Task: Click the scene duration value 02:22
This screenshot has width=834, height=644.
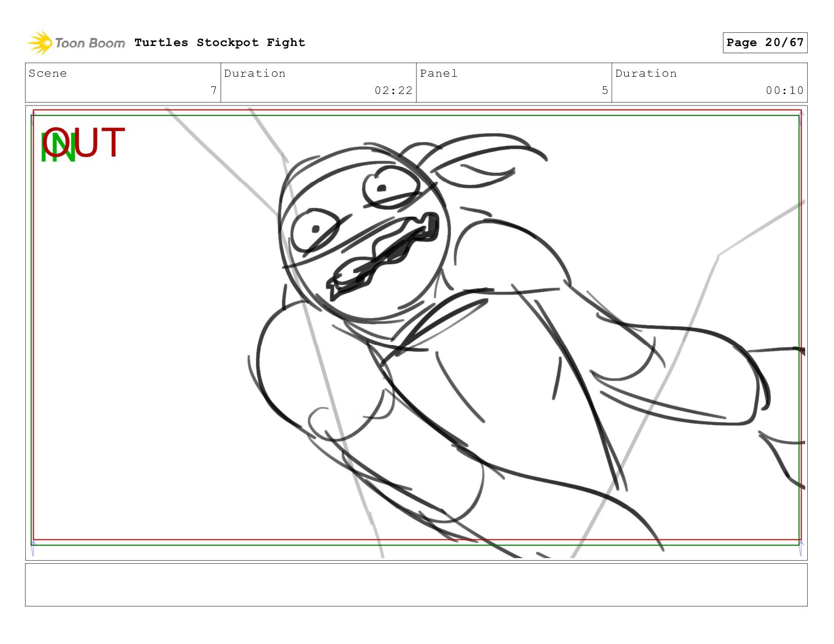Action: (x=393, y=90)
